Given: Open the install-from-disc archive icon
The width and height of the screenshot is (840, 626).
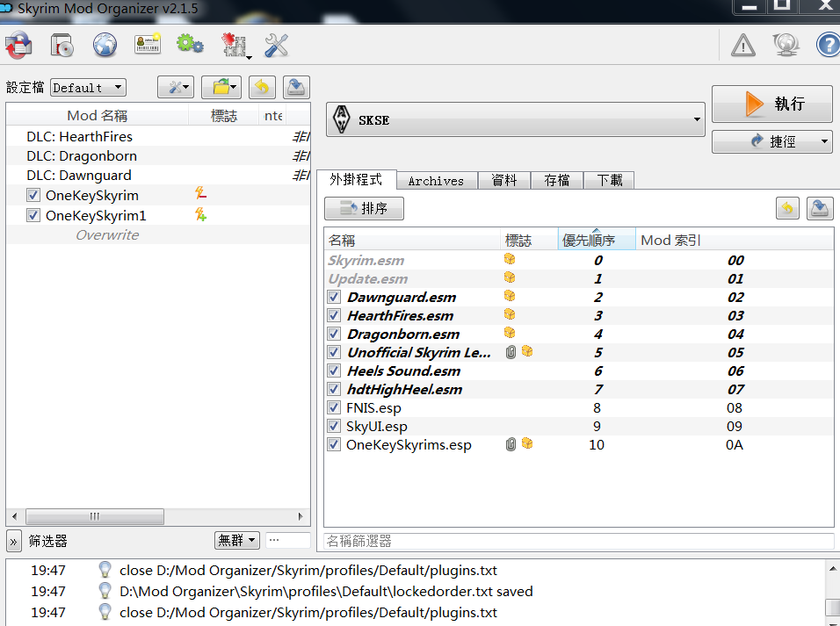Looking at the screenshot, I should (x=62, y=45).
